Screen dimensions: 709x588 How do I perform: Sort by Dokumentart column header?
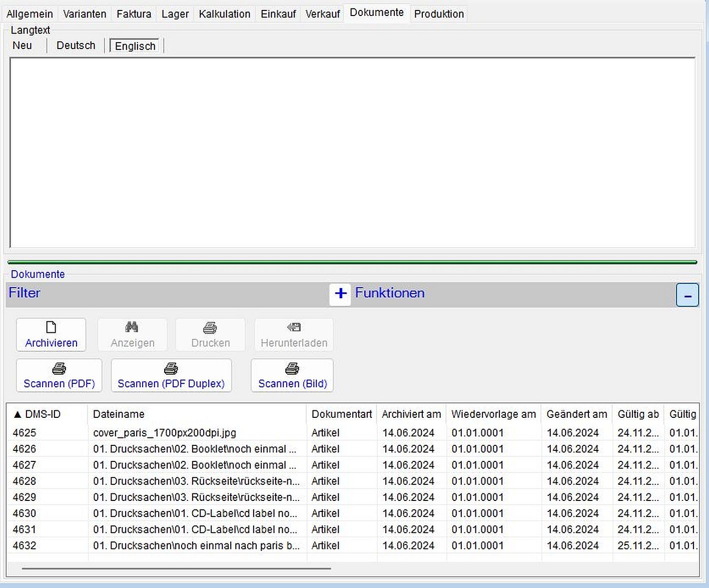342,414
